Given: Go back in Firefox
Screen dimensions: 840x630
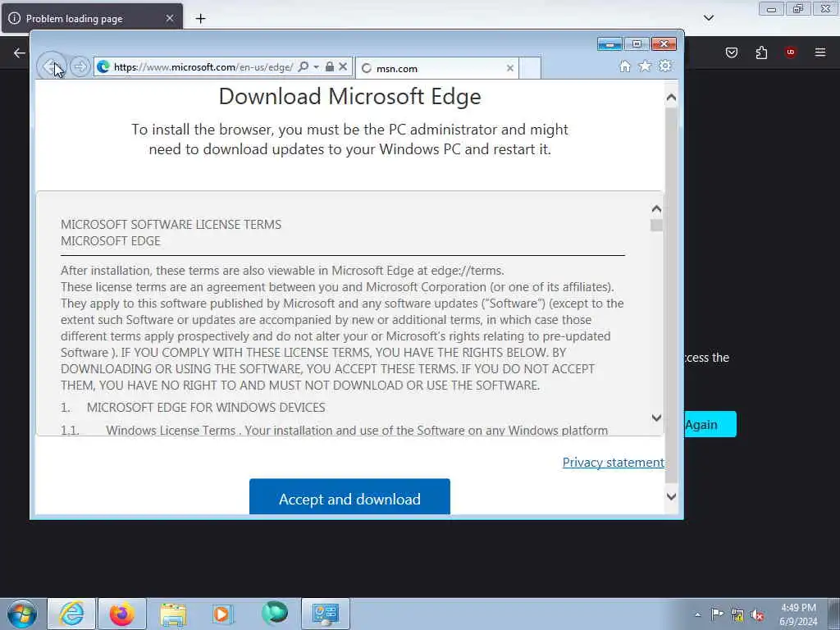Looking at the screenshot, I should pyautogui.click(x=20, y=52).
